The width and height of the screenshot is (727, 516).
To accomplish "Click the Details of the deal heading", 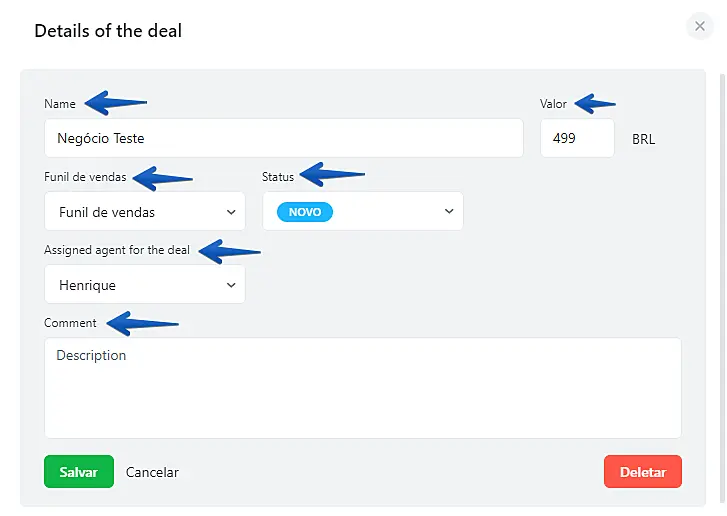I will 108,31.
